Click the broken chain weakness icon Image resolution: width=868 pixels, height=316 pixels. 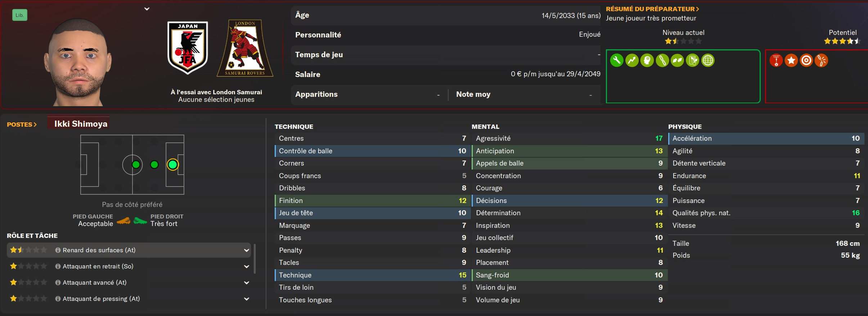(x=822, y=60)
